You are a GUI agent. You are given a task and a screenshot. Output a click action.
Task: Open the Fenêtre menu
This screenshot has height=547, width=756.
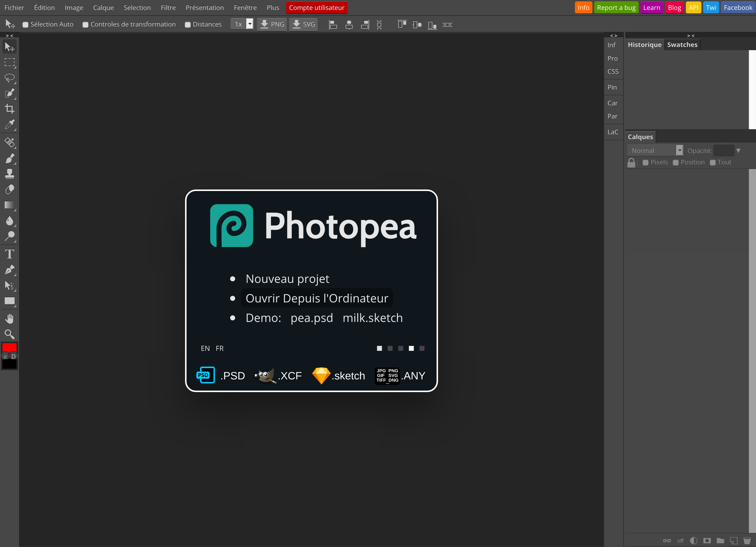245,7
